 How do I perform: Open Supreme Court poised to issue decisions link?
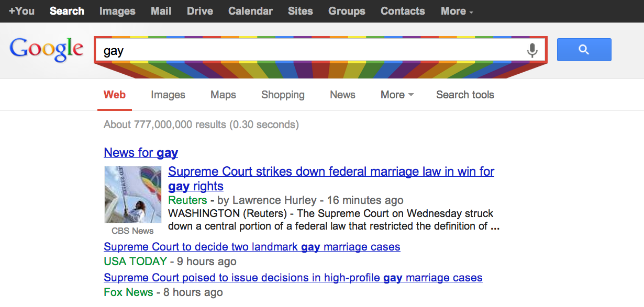point(293,278)
